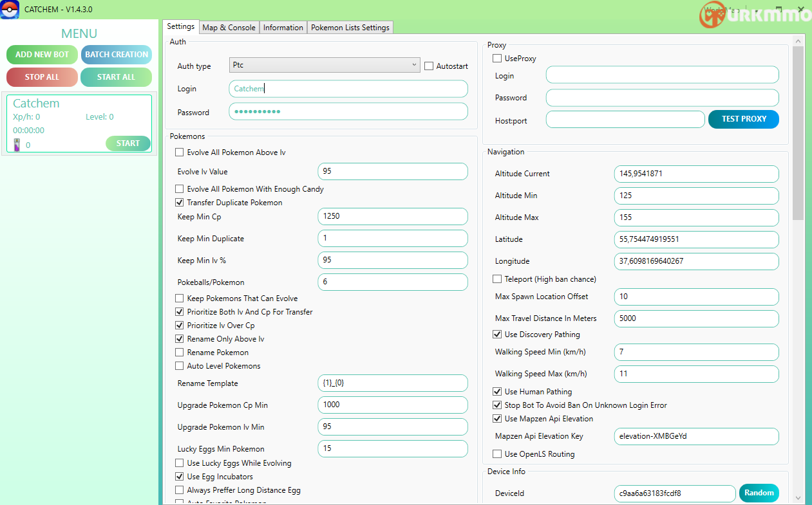This screenshot has height=505, width=812.
Task: Click Walking Speed Max field
Action: click(x=697, y=374)
